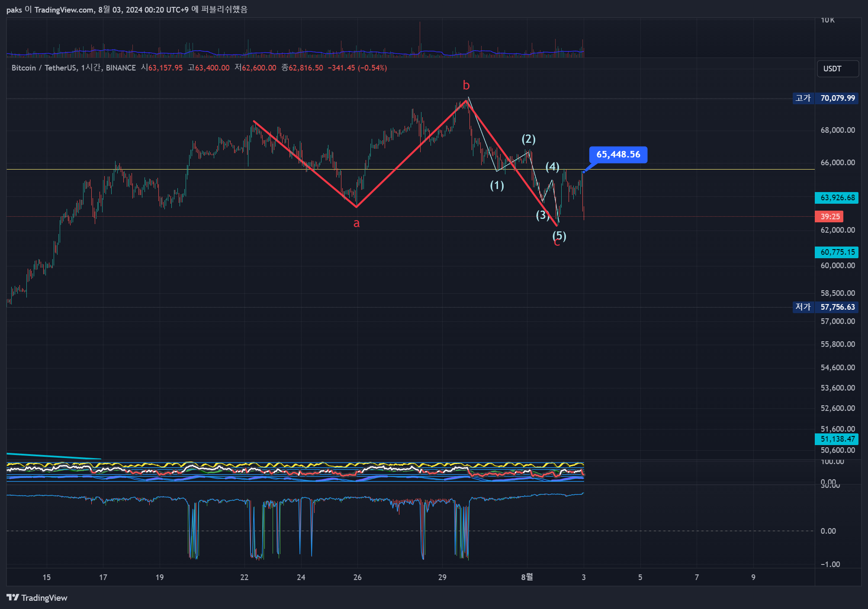The image size is (868, 609).
Task: Click the 57,756.63 low price label
Action: 838,307
